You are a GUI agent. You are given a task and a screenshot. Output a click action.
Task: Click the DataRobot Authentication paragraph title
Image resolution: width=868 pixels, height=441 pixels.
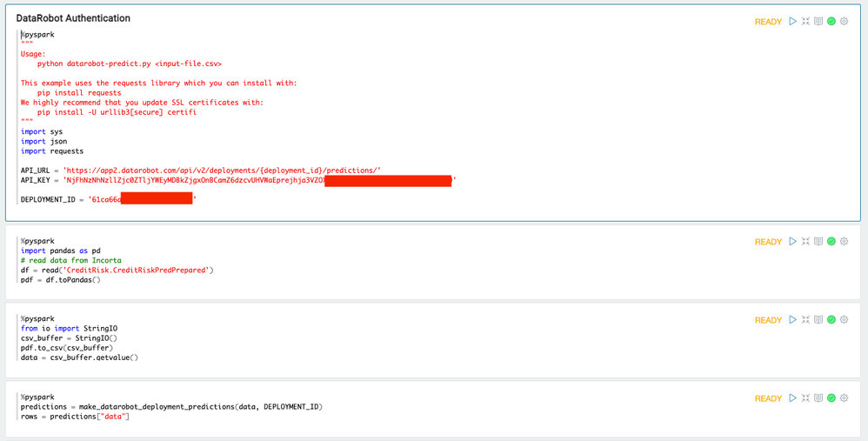73,18
